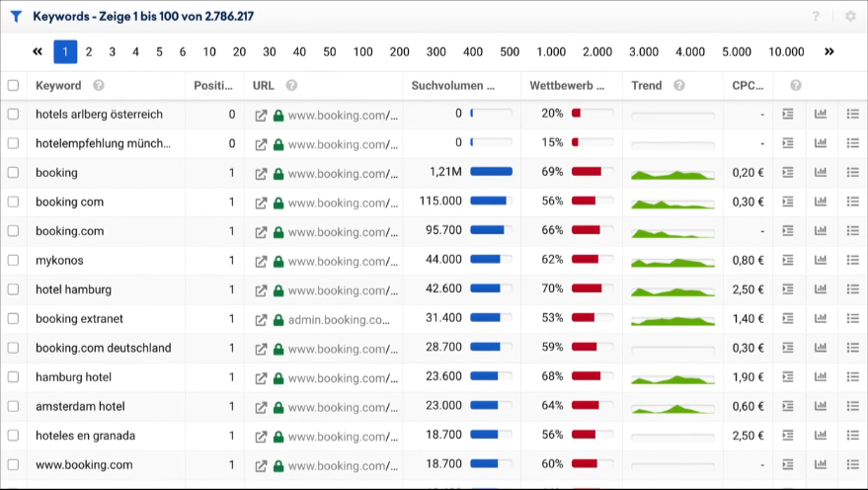Screen dimensions: 868x490
Task: Select the 'booking' row checkbox
Action: click(x=13, y=172)
